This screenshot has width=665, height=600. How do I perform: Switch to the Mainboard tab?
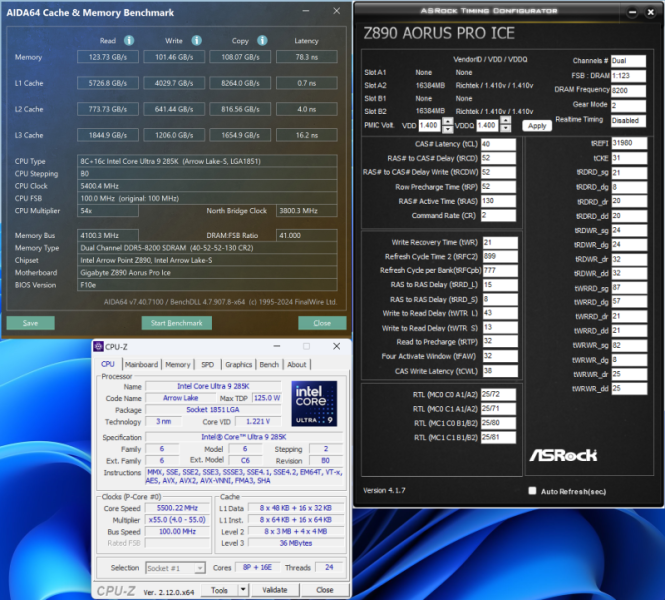point(141,365)
